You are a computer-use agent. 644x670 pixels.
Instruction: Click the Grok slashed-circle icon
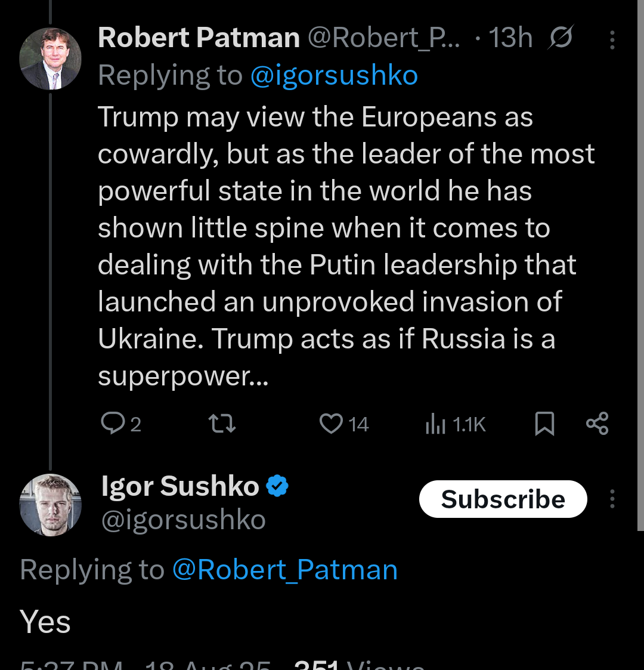[561, 38]
